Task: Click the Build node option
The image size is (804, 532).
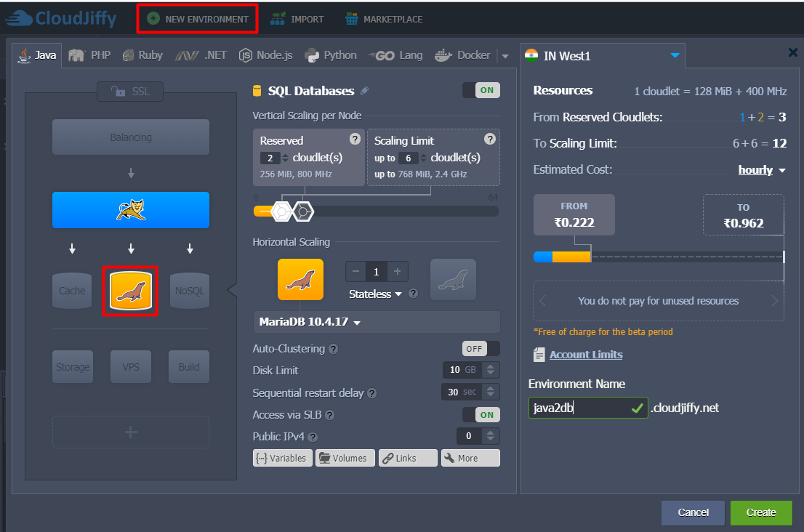Action: coord(188,366)
